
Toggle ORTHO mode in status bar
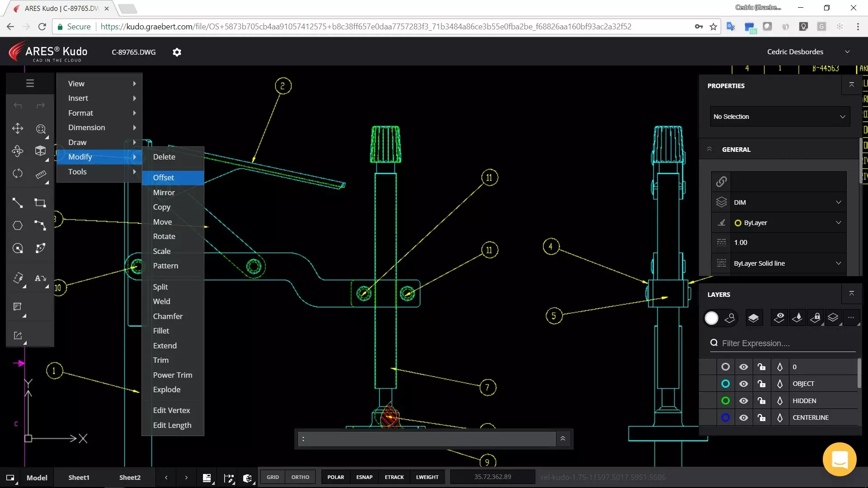point(300,477)
